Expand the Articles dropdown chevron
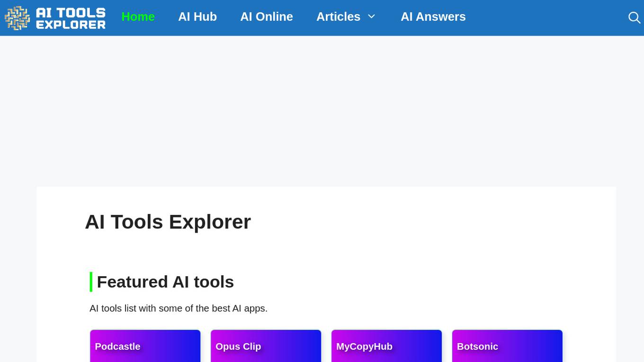This screenshot has width=644, height=362. [372, 17]
